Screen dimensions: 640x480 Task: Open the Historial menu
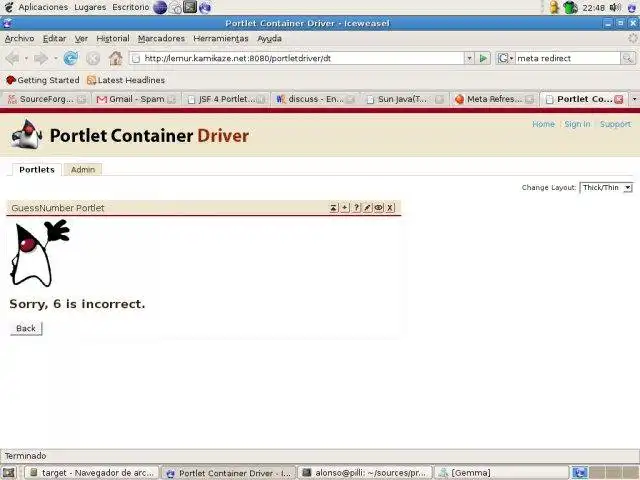click(113, 38)
